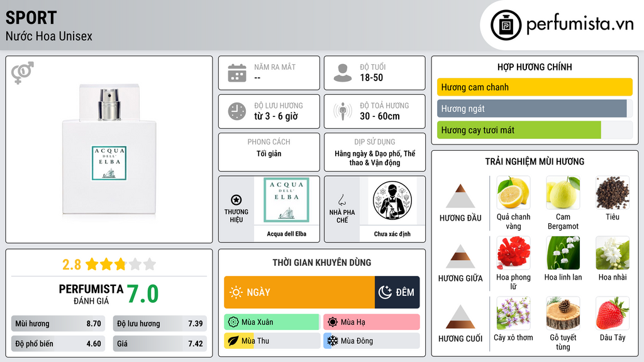This screenshot has height=362, width=644.
Task: Click the Độ lưu hương 7.39 score bar
Action: click(160, 324)
